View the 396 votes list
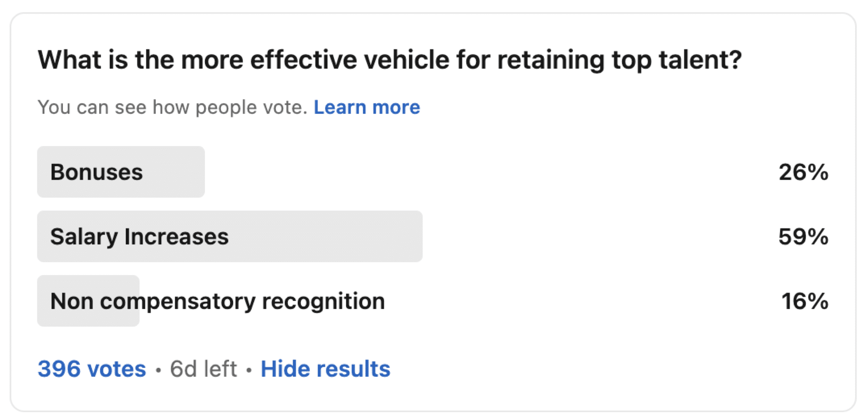 (x=92, y=369)
